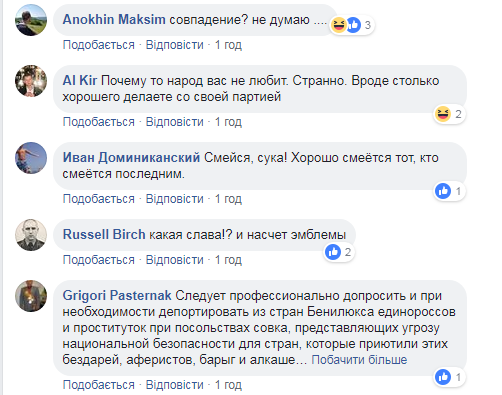The width and height of the screenshot is (502, 395).
Task: Open the laughing reaction on Al Kir's comment
Action: click(443, 114)
